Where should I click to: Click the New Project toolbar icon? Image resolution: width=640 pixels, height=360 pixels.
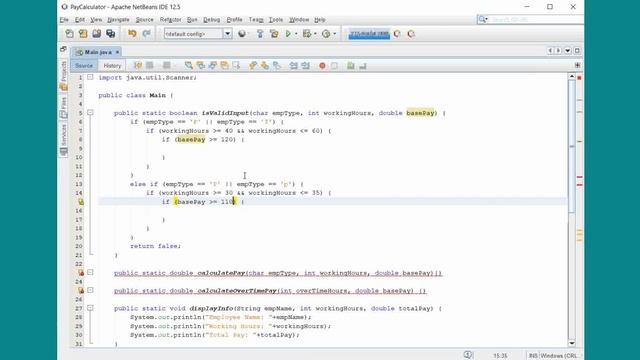[83, 34]
